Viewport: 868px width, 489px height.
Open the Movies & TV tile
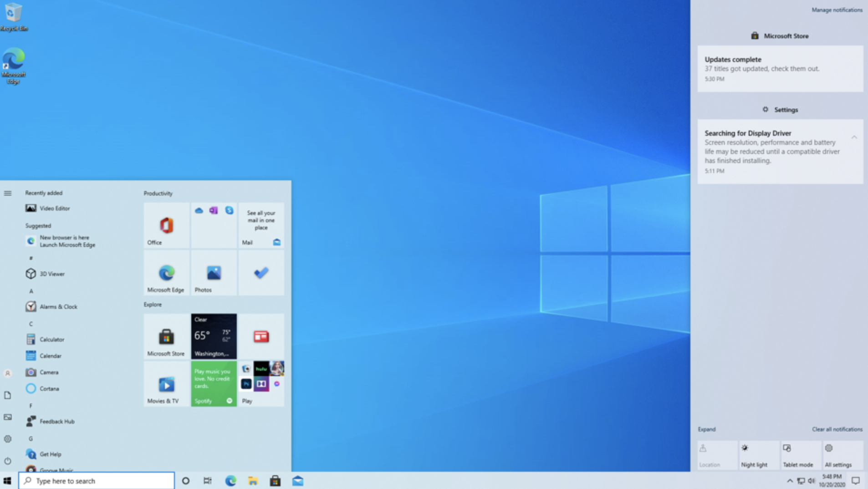167,384
